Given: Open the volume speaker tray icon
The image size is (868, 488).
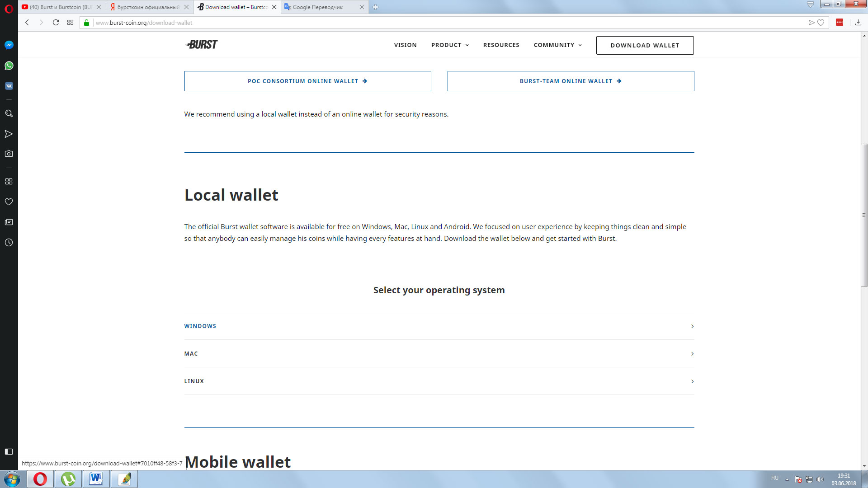Looking at the screenshot, I should point(820,479).
